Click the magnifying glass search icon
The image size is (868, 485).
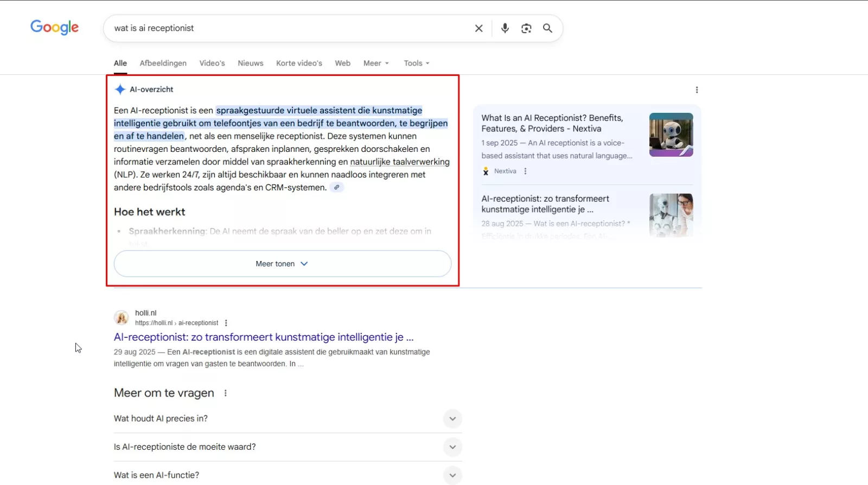(x=547, y=28)
